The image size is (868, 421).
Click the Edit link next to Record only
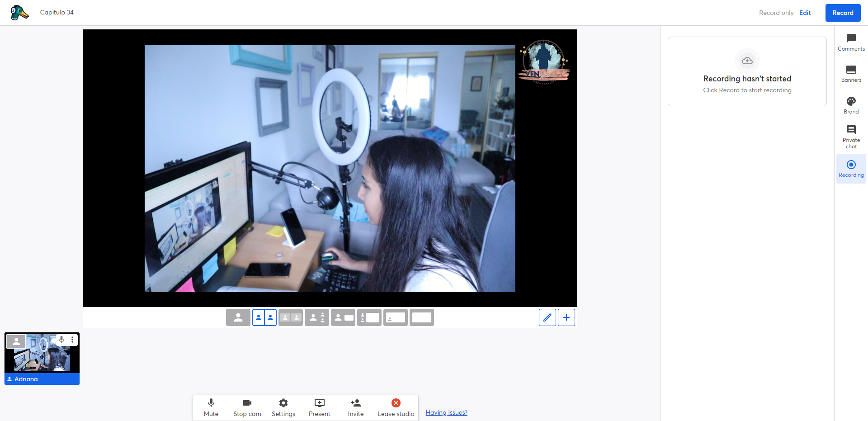(805, 13)
